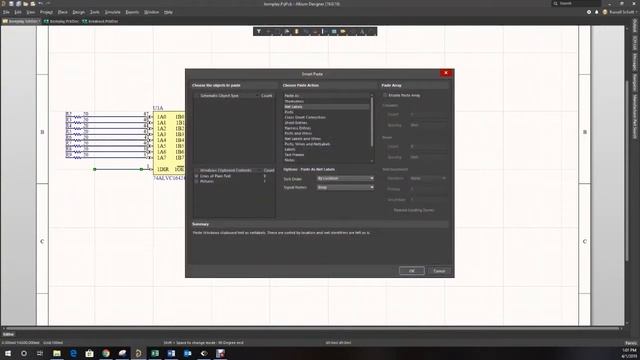Open the File menu
This screenshot has height=360, width=640.
pos(6,12)
